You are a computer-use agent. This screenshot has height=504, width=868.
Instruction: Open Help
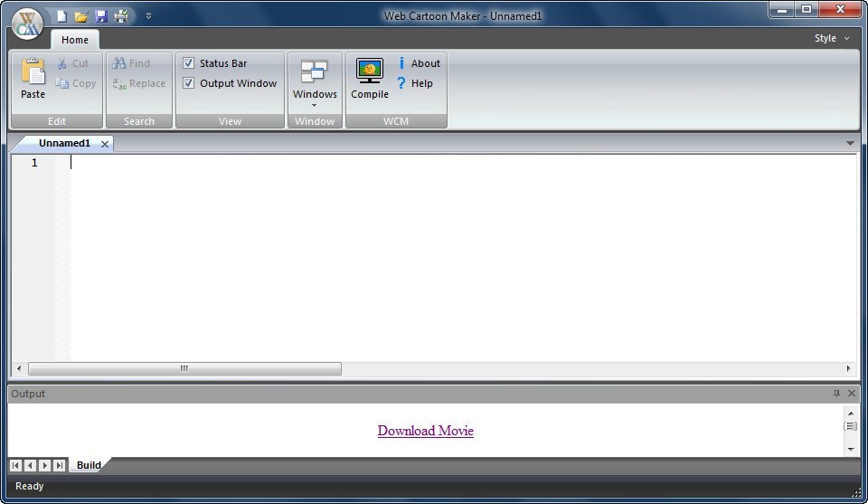tap(415, 83)
